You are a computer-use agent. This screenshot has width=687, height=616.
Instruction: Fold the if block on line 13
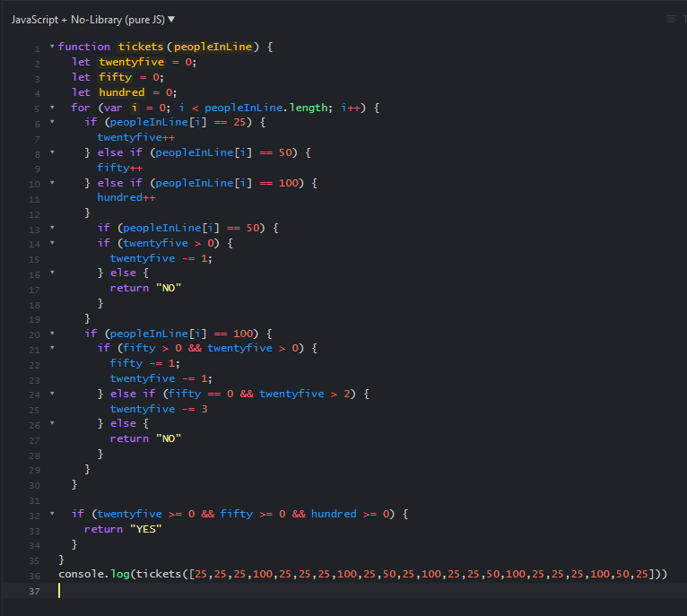[52, 228]
